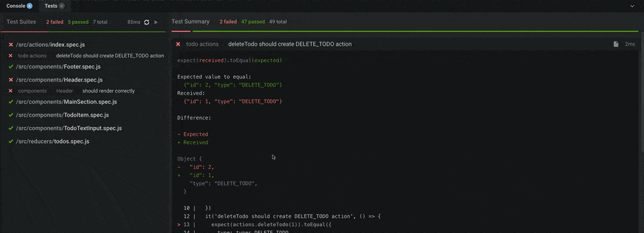Click red X icon beside Header.spec.js

click(11, 80)
